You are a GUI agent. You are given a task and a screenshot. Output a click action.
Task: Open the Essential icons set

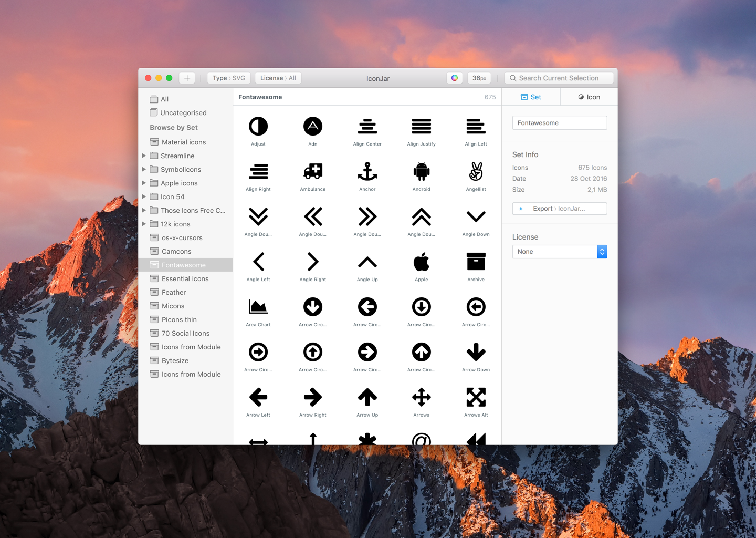[x=186, y=279]
